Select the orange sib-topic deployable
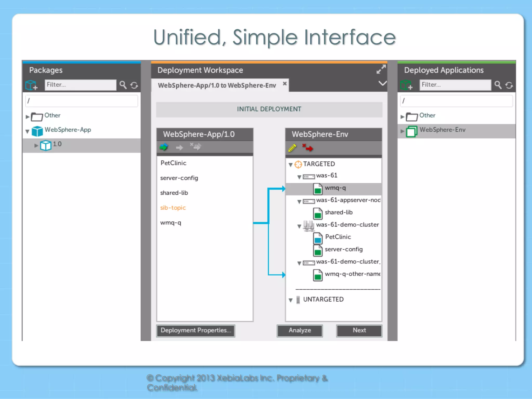This screenshot has height=399, width=532. (173, 208)
